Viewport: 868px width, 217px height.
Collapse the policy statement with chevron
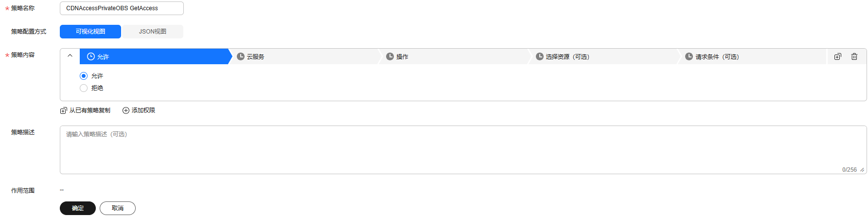pos(70,55)
